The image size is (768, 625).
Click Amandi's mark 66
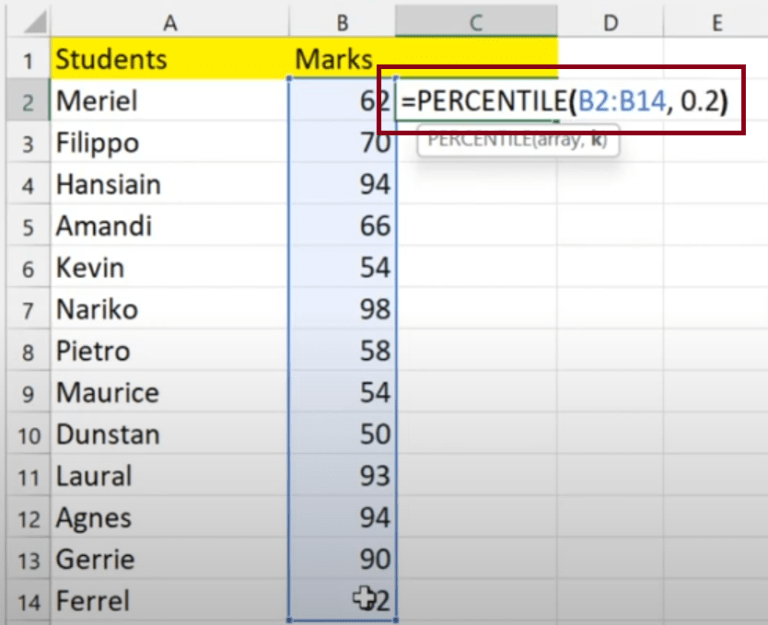tap(342, 226)
